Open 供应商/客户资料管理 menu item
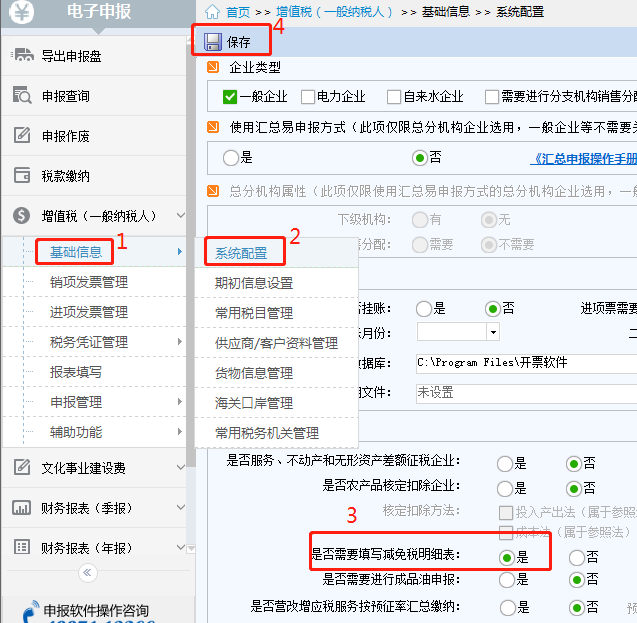Screen dimensions: 637x623 click(x=276, y=343)
